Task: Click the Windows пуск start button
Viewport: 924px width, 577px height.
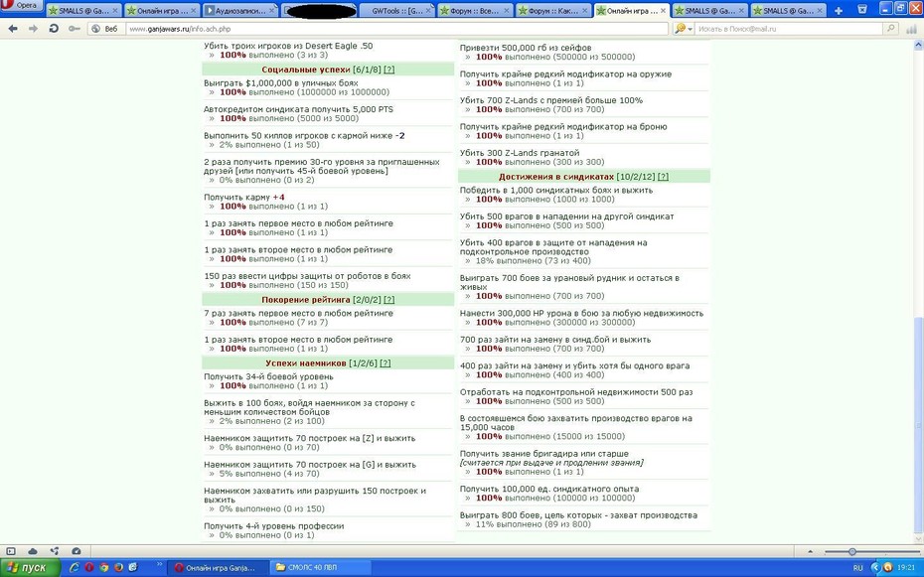Action: tap(28, 568)
